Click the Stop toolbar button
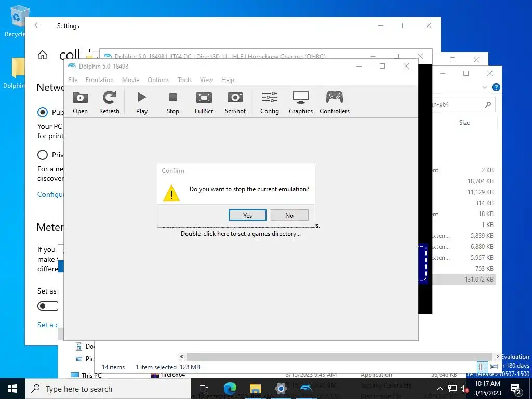This screenshot has height=399, width=532. tap(172, 103)
